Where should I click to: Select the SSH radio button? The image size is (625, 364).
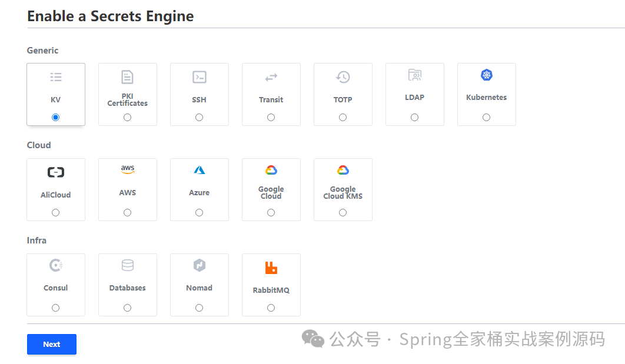(200, 117)
